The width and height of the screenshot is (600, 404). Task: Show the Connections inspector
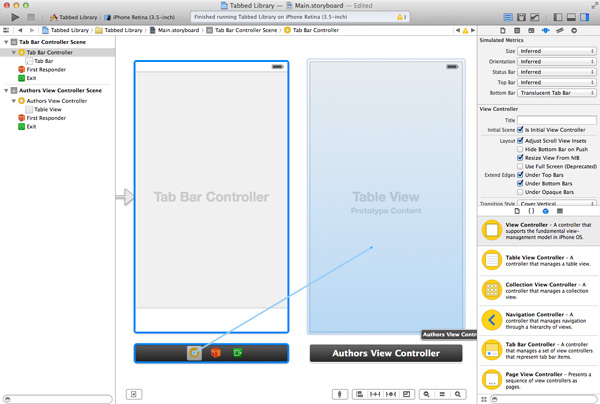[x=574, y=31]
